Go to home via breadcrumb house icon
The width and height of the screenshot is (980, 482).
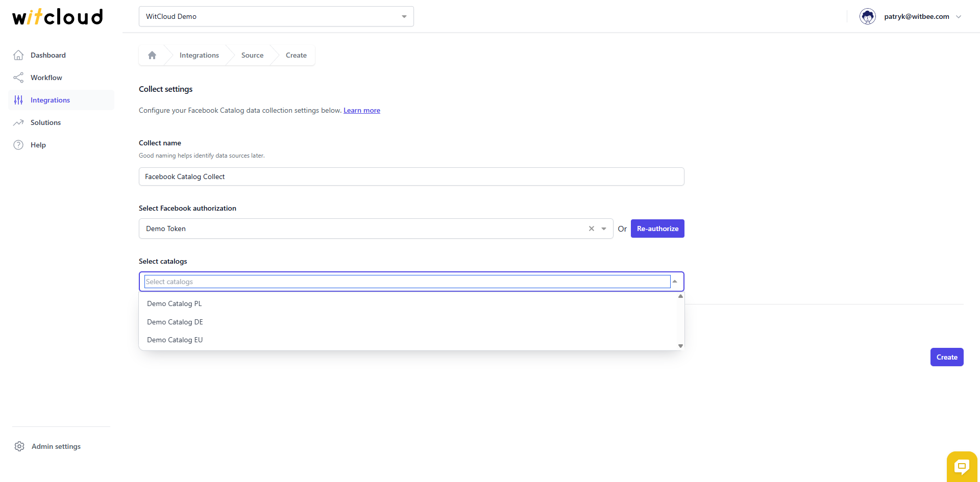(152, 55)
